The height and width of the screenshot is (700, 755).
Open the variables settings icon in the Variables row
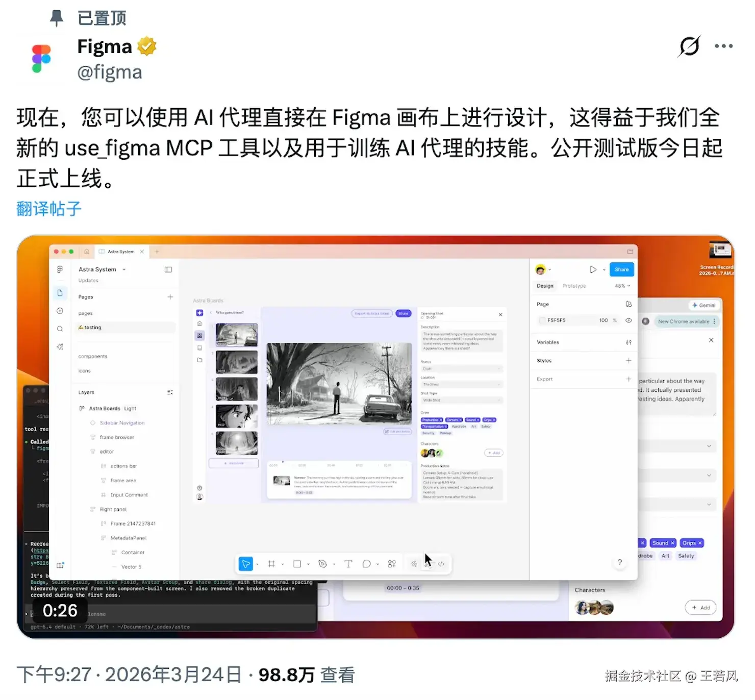[628, 342]
